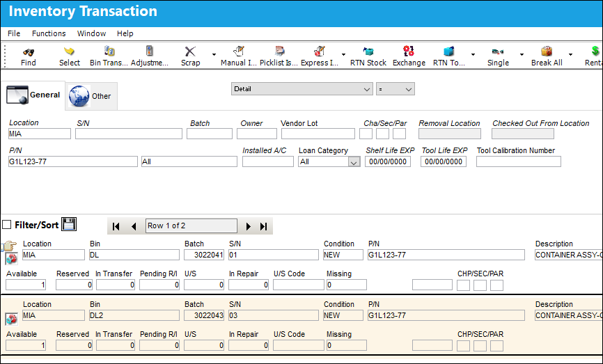Expand the Break All dropdown arrow
603x364 pixels.
point(571,54)
